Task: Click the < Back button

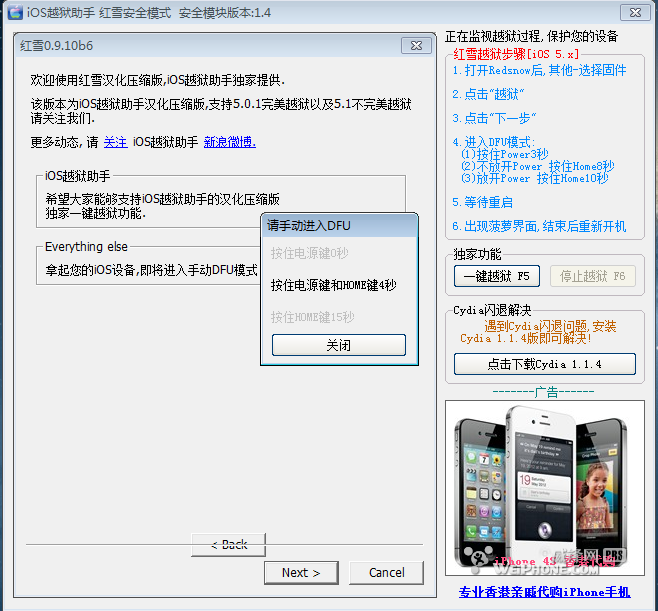Action: click(x=229, y=545)
